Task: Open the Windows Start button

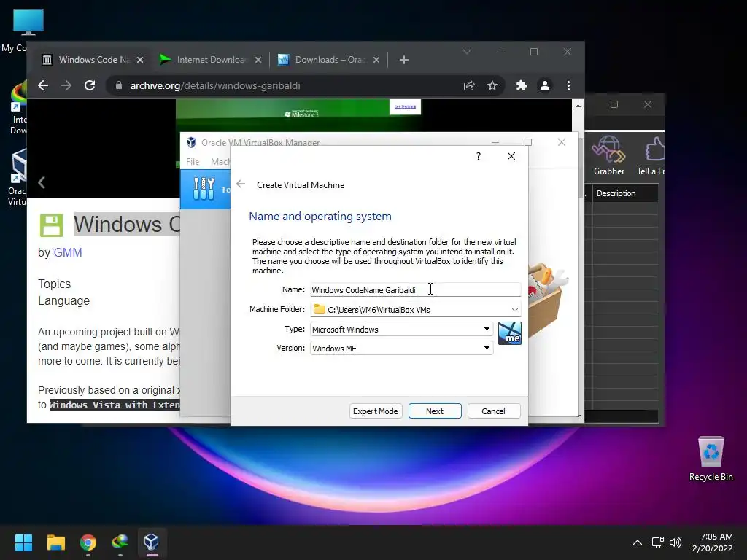Action: (x=23, y=542)
